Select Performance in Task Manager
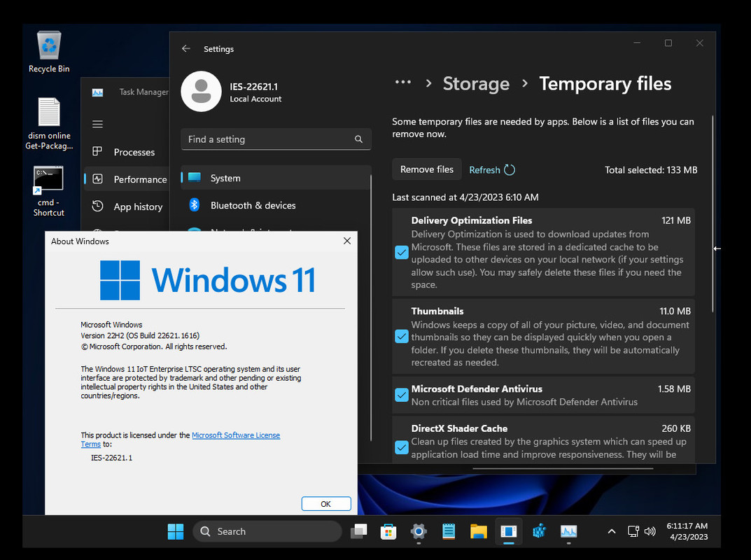Screen dimensions: 751x560 pos(127,179)
